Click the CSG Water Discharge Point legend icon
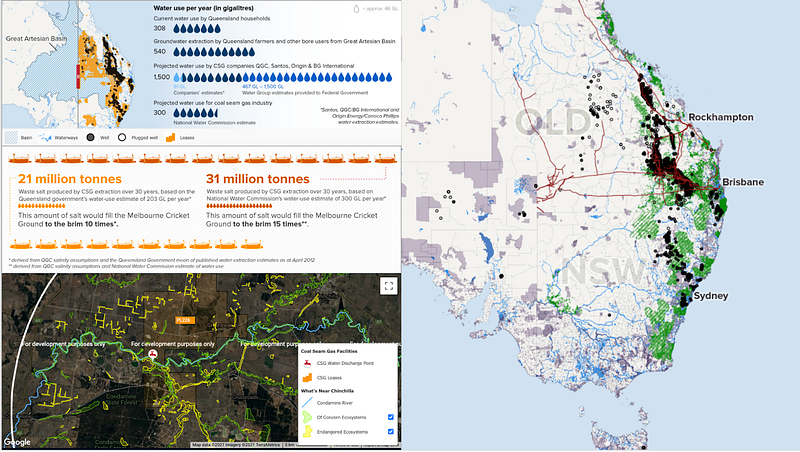The image size is (800, 452). (307, 363)
